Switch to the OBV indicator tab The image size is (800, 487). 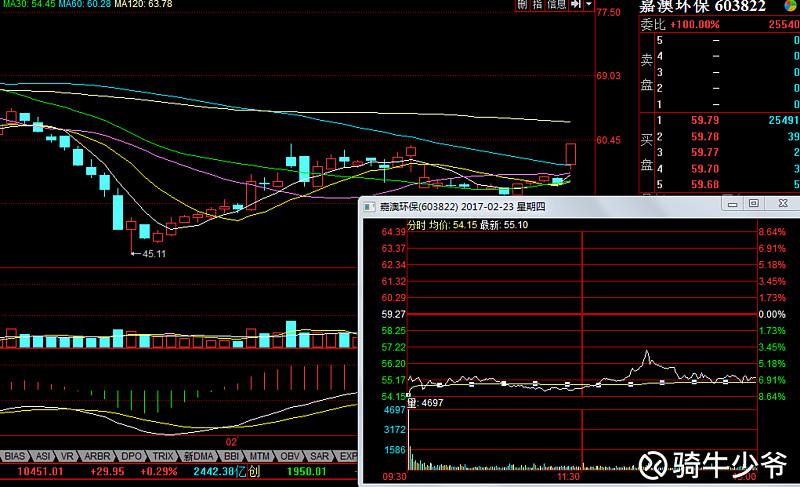(x=290, y=456)
